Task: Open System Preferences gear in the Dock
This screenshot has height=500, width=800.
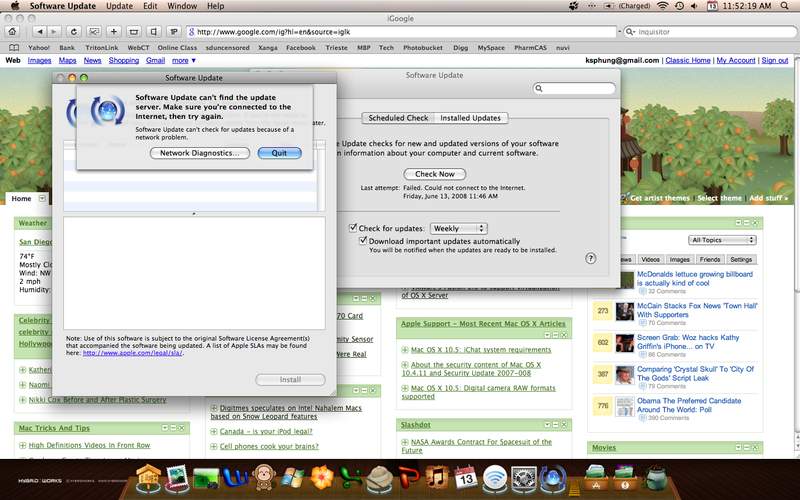Action: point(523,478)
